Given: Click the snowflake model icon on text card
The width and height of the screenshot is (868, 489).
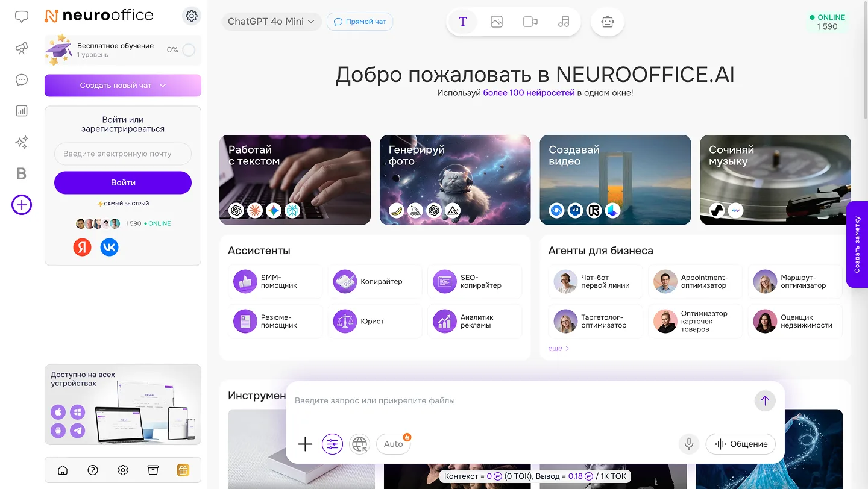Looking at the screenshot, I should (292, 210).
